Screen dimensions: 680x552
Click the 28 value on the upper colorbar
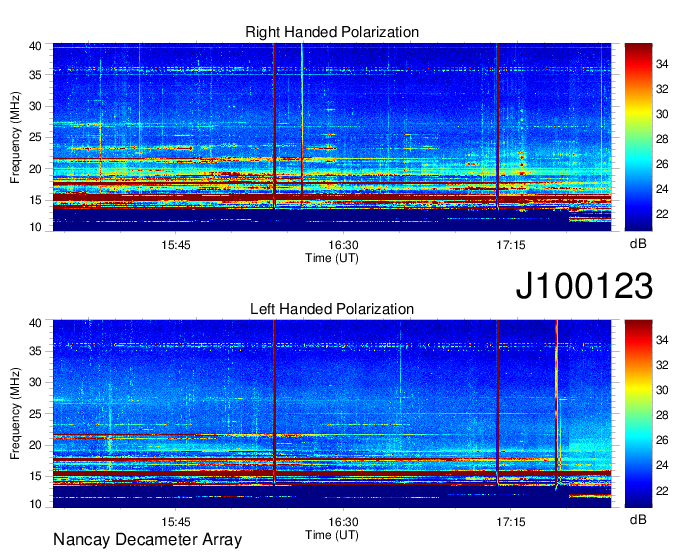click(662, 139)
